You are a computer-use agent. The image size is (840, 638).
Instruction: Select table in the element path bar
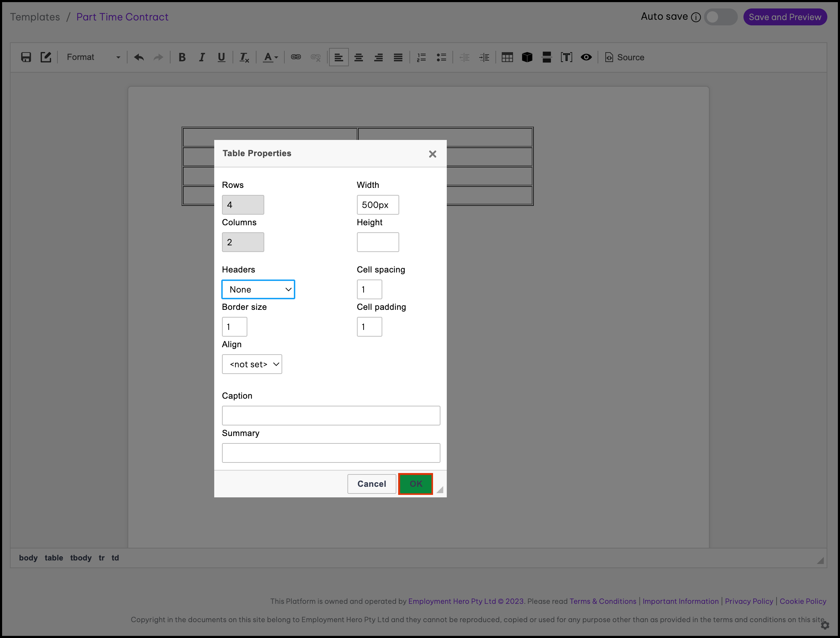(54, 558)
